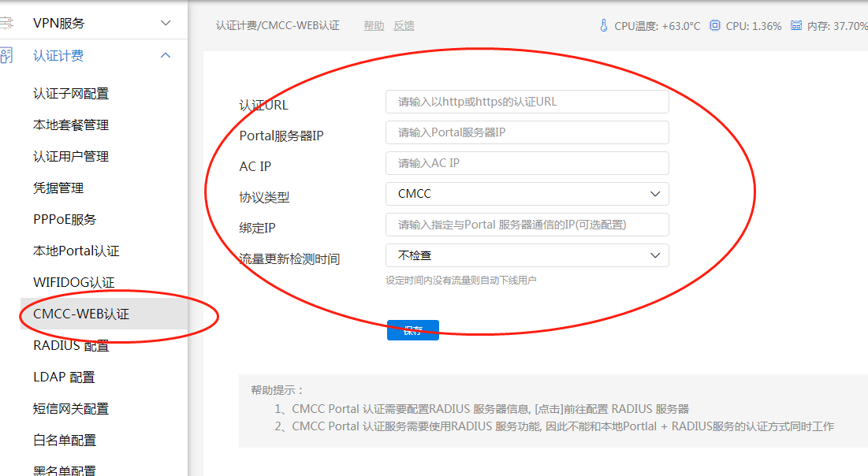Open 认证子网配置 in the sidebar

[71, 94]
